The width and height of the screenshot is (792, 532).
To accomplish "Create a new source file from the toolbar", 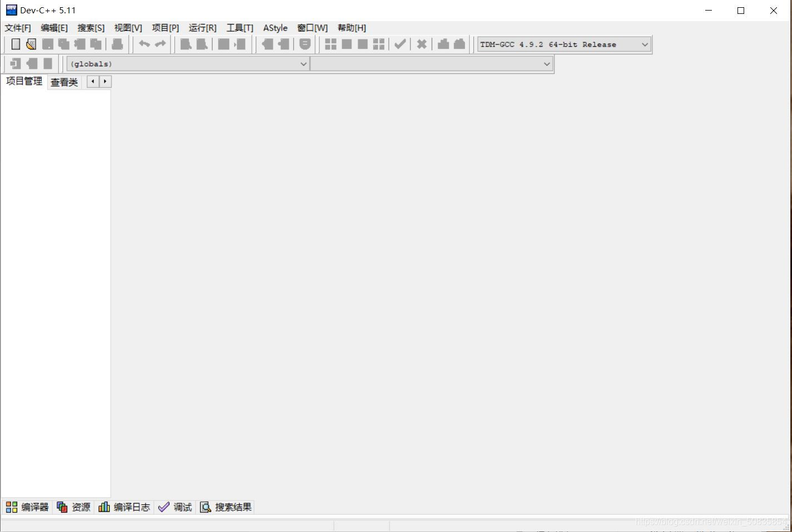I will point(16,44).
